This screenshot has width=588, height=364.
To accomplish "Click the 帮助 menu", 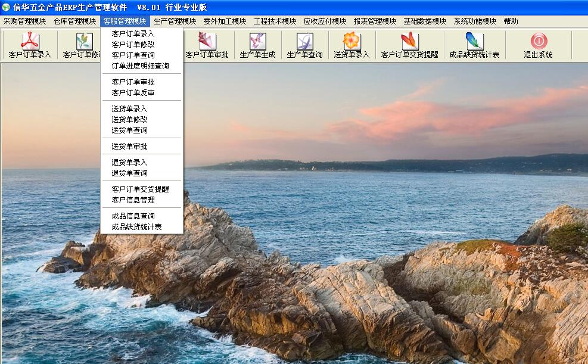I will tap(511, 21).
